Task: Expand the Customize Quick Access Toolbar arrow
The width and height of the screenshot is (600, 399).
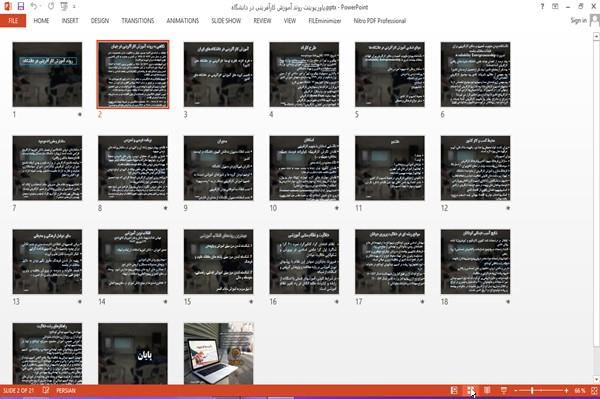Action: (x=74, y=7)
